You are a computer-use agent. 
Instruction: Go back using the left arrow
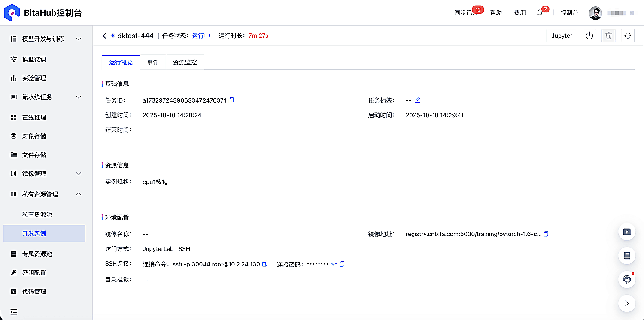[104, 36]
